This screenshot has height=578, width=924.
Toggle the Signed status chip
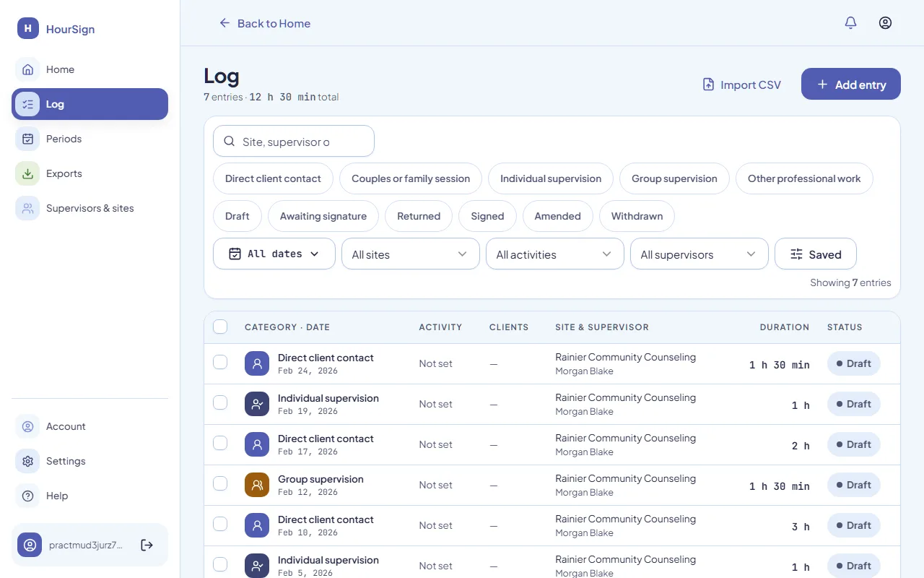pos(487,216)
